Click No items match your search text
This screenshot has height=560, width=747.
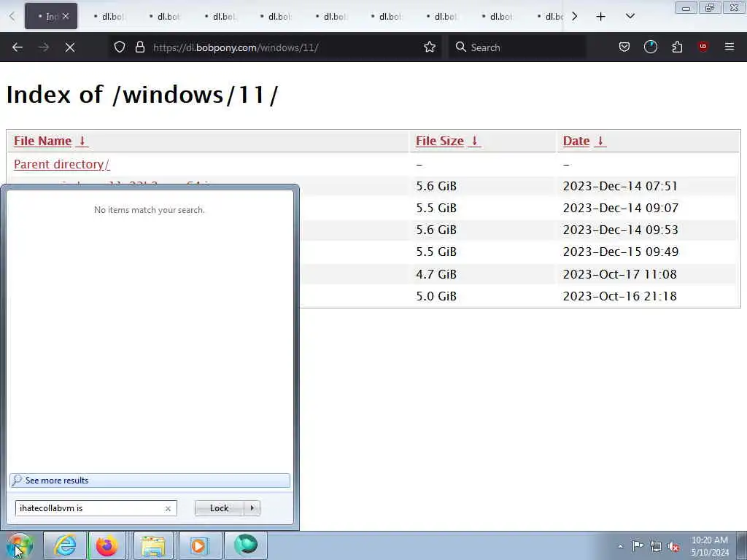149,210
